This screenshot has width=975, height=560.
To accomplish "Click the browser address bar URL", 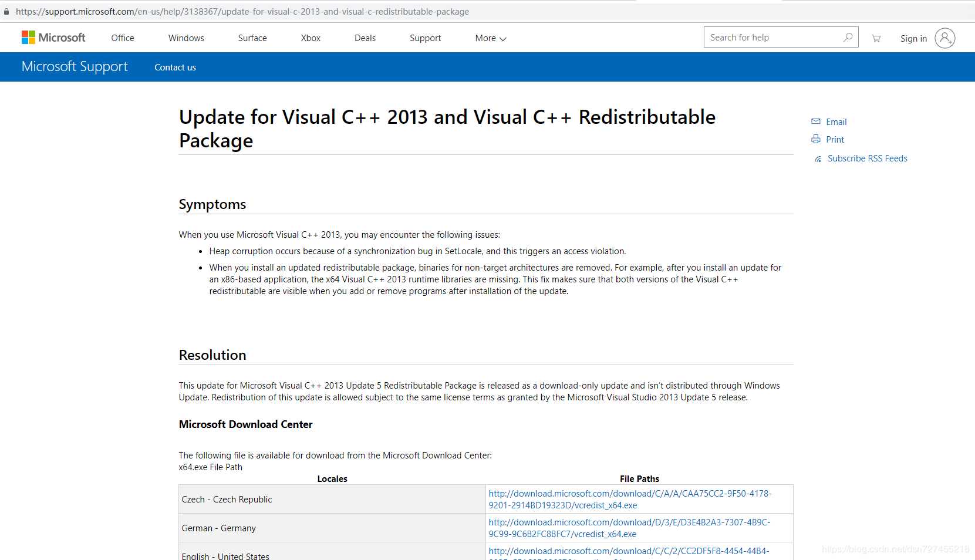I will pos(242,12).
